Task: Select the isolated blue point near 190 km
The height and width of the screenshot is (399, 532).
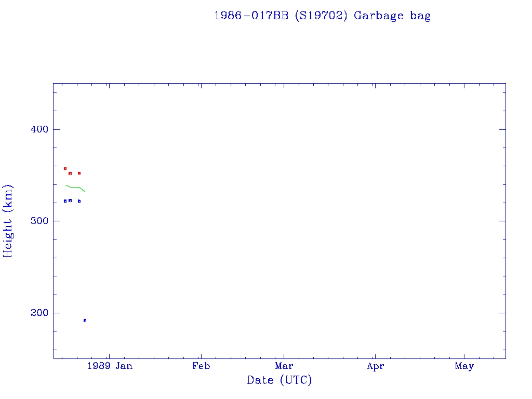Action: pyautogui.click(x=85, y=321)
